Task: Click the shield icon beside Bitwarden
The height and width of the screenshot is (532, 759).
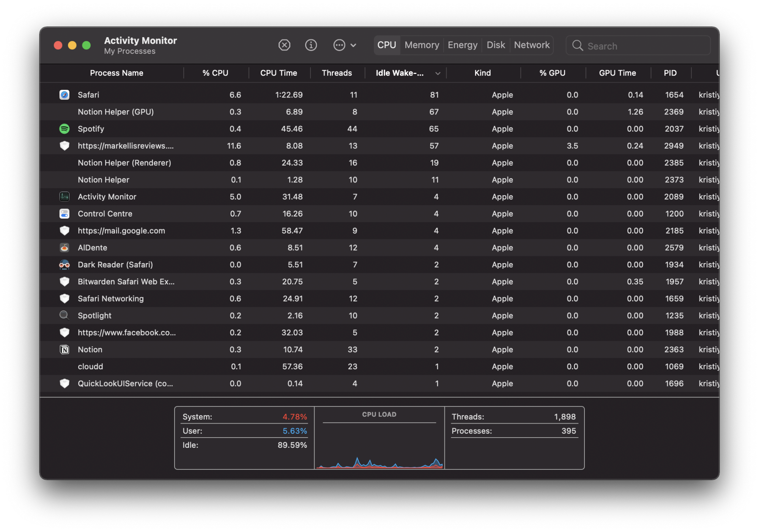Action: [65, 282]
